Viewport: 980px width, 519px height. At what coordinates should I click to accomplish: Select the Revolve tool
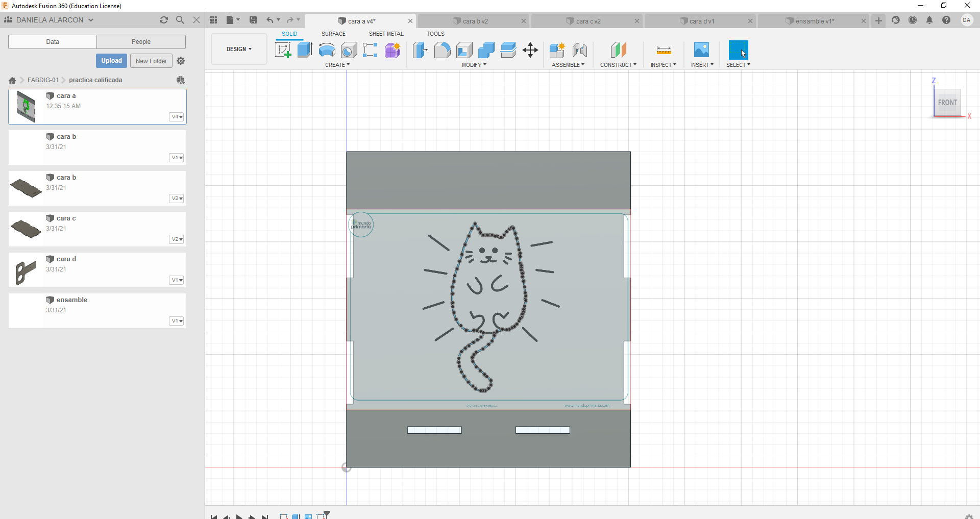coord(327,50)
